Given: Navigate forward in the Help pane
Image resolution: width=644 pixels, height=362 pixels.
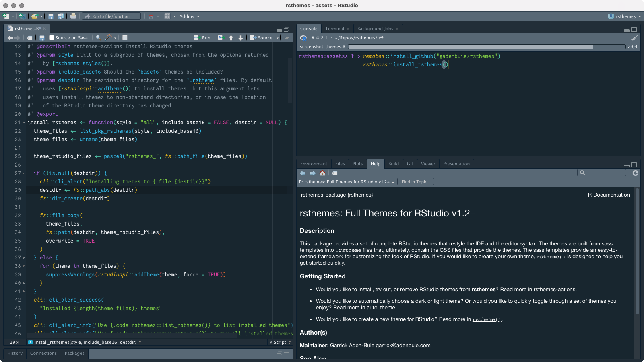Looking at the screenshot, I should pyautogui.click(x=312, y=173).
